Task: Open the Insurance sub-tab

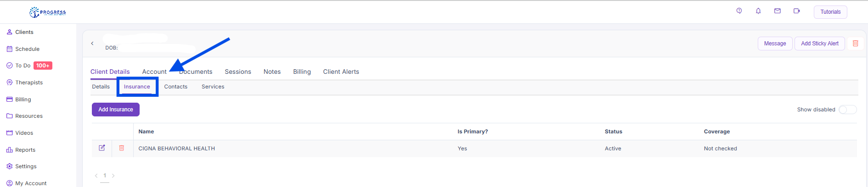Action: [137, 87]
